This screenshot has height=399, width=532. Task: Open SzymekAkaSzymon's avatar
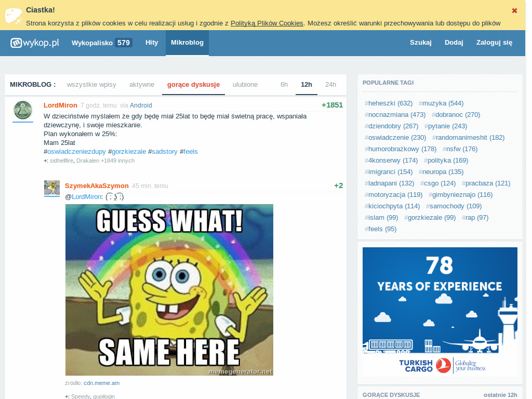[52, 188]
